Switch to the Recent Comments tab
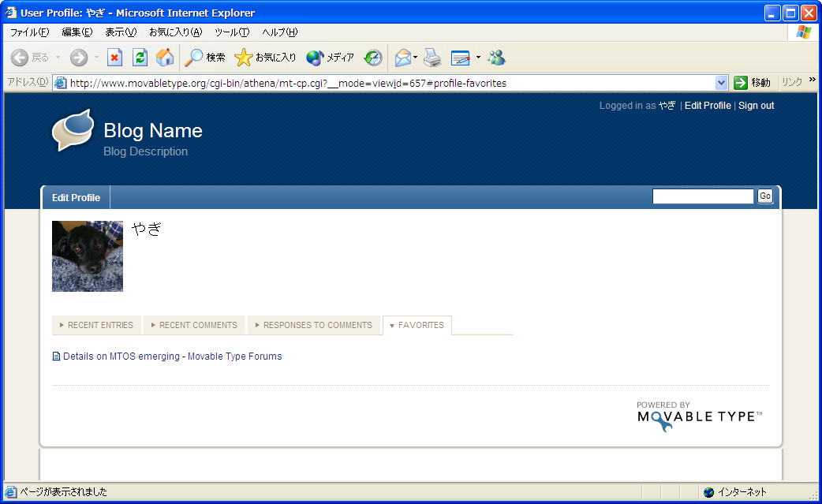The image size is (822, 504). [x=194, y=325]
